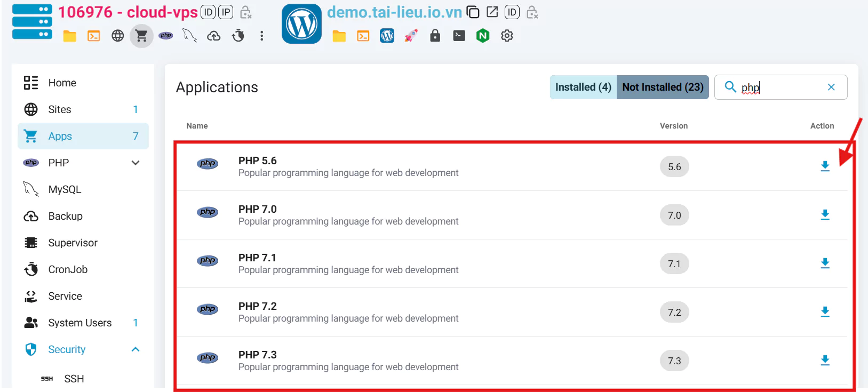Open Supervisor from the sidebar menu
868x392 pixels.
[73, 243]
